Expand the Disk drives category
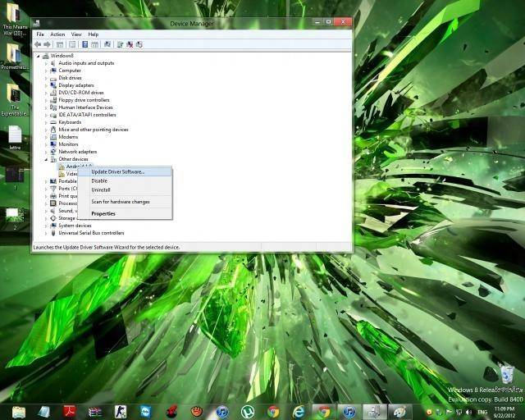Viewport: 525px width, 420px height. click(46, 78)
